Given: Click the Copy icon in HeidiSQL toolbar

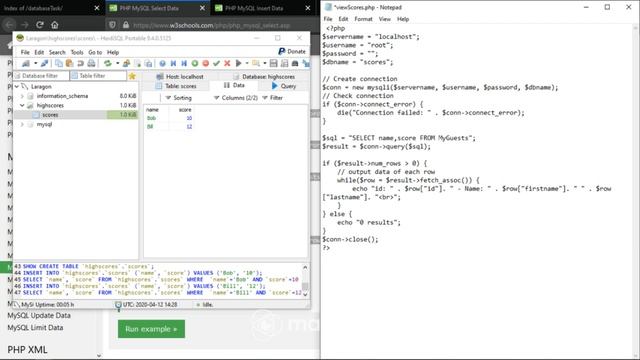Looking at the screenshot, I should click(x=58, y=63).
